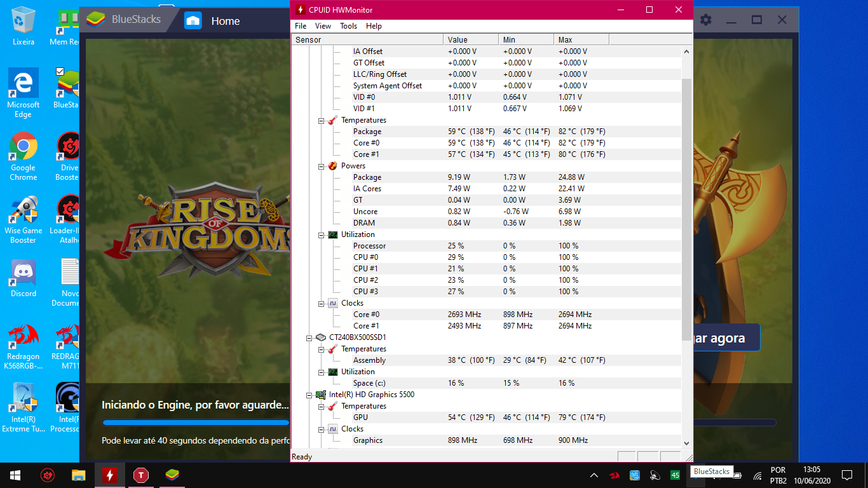This screenshot has height=488, width=868.
Task: Select the Novo Documento text file icon
Action: point(69,283)
